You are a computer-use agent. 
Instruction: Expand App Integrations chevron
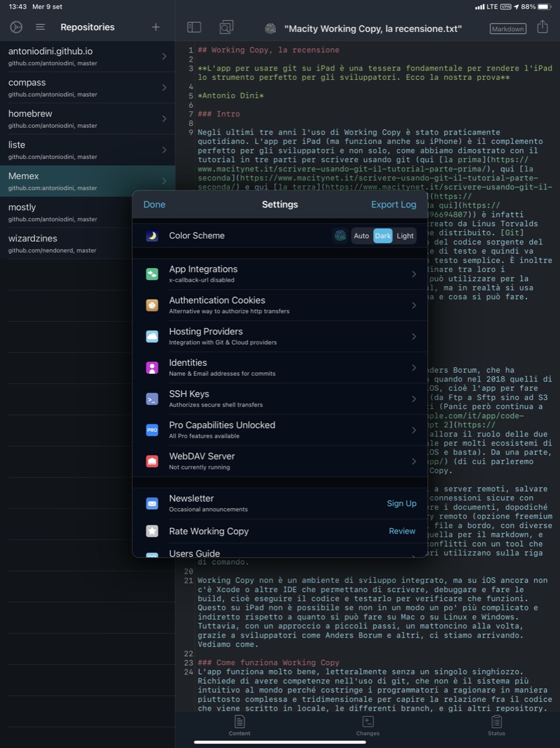[414, 274]
